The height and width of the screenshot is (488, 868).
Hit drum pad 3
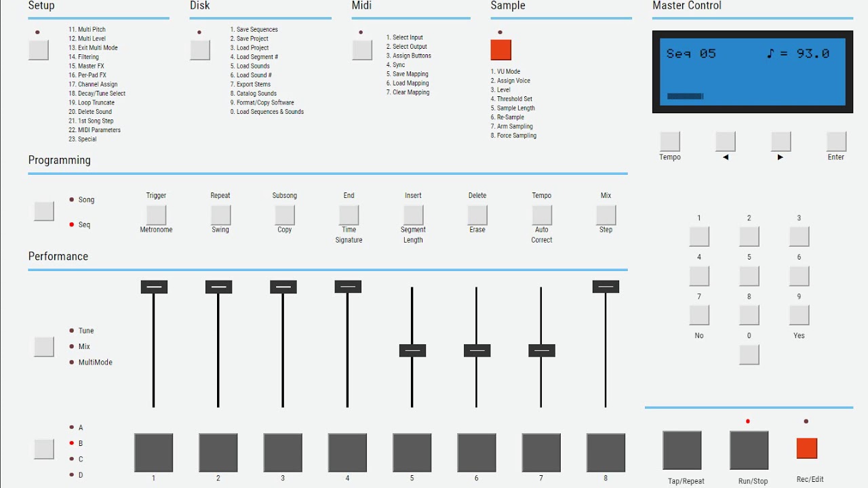(283, 453)
